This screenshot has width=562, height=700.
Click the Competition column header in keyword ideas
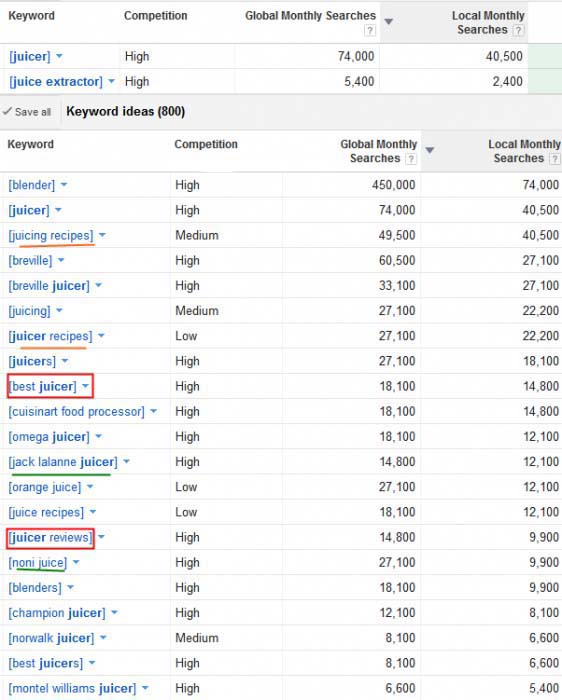206,144
